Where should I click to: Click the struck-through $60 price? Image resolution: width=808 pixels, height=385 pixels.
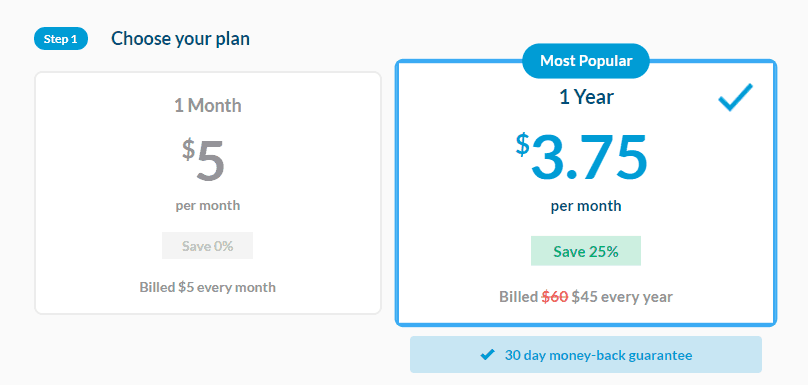point(554,297)
